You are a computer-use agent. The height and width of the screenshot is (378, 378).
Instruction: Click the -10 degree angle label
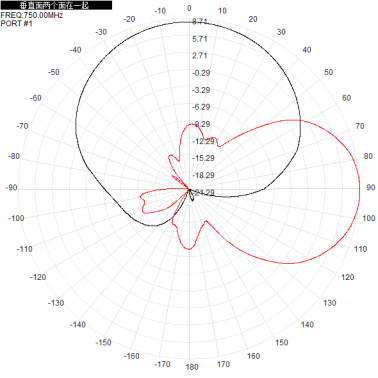(160, 11)
